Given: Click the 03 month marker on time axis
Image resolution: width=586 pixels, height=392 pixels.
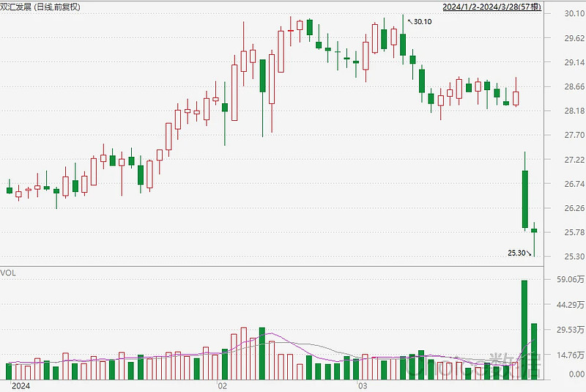Looking at the screenshot, I should 360,385.
